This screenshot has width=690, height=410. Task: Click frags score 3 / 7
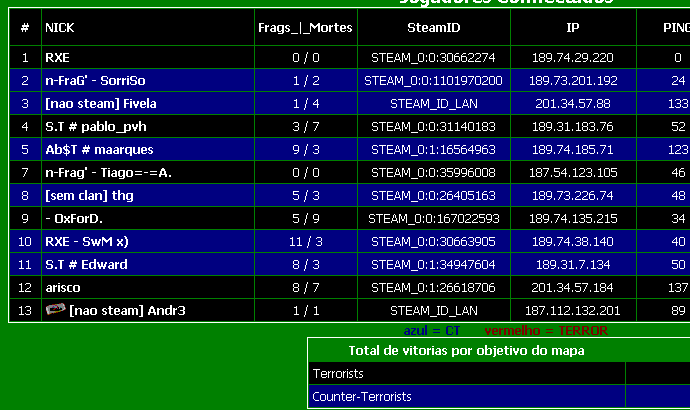point(306,127)
